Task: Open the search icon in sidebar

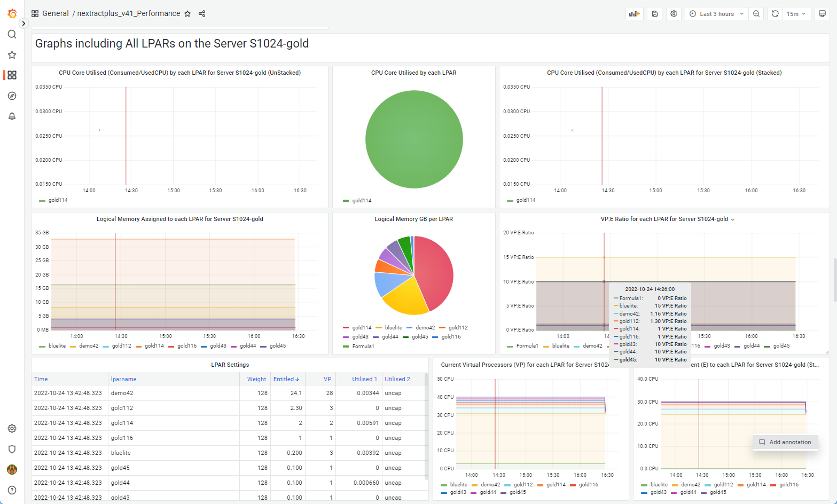Action: pos(12,35)
